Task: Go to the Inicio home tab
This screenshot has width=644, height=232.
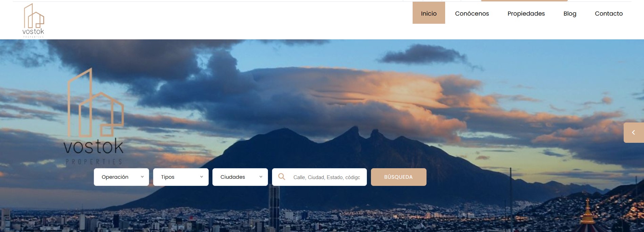Action: pos(429,14)
